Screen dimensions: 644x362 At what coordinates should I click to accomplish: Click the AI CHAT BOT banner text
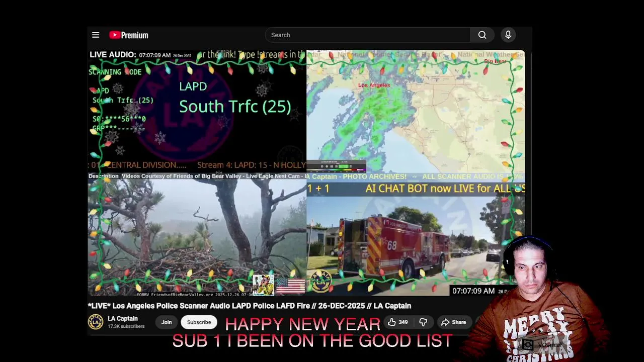coord(445,189)
